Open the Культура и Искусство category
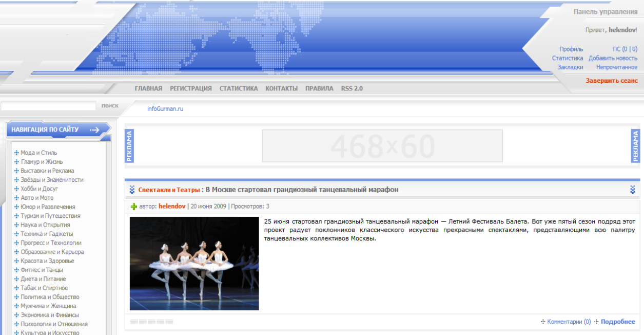The width and height of the screenshot is (644, 335). click(50, 332)
